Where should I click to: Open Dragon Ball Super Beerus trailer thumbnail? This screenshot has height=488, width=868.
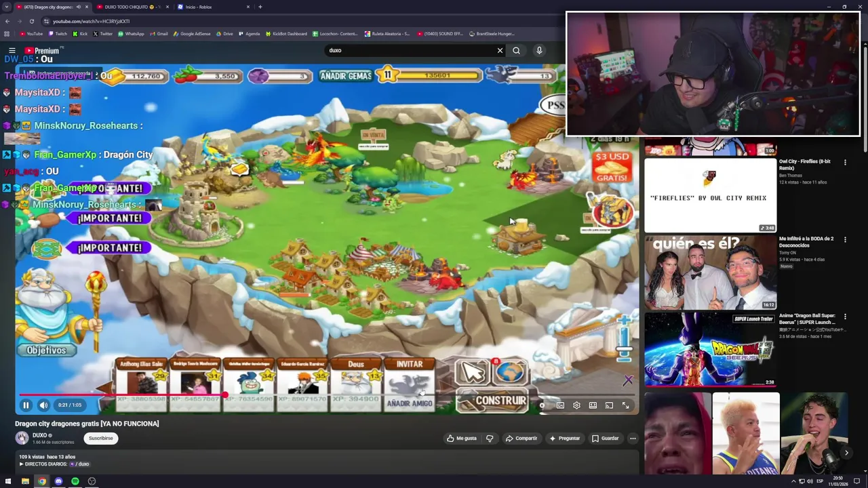point(710,349)
